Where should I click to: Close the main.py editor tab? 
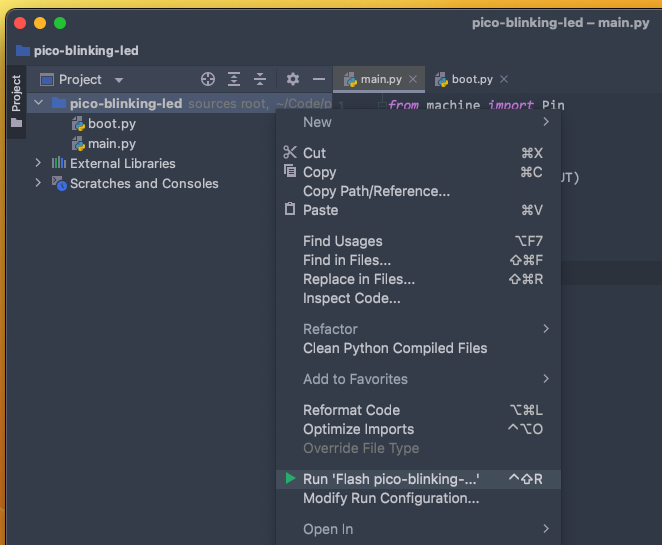click(x=413, y=79)
